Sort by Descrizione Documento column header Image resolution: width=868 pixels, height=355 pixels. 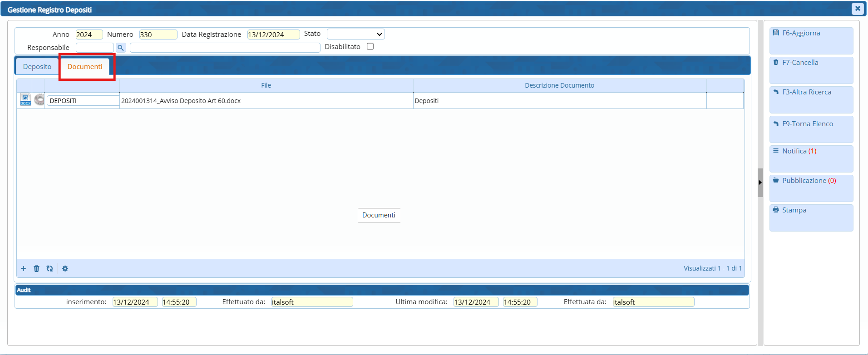pos(559,85)
